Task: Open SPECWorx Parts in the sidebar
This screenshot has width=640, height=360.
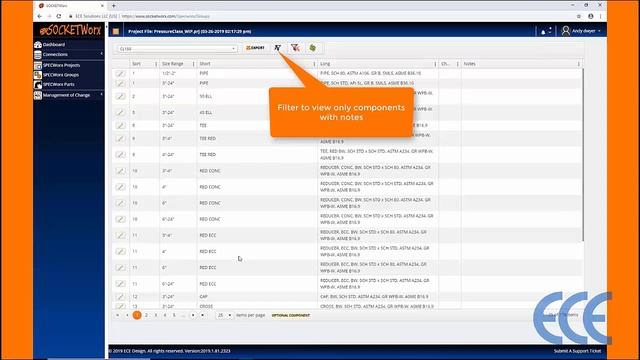Action: point(59,84)
